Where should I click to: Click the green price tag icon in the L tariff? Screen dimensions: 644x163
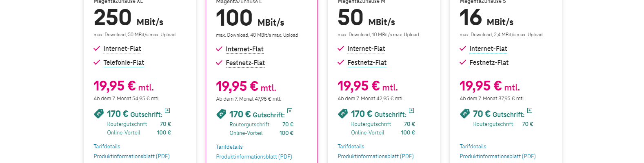(221, 114)
